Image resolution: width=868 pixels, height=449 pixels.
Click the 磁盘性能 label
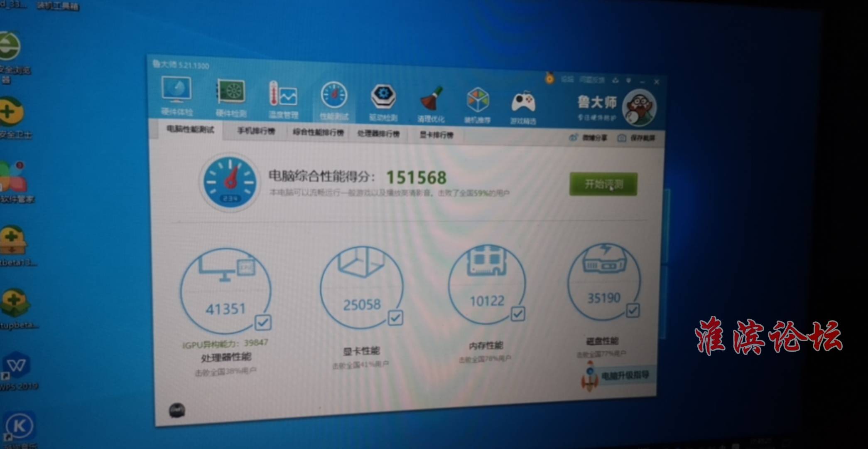point(602,341)
